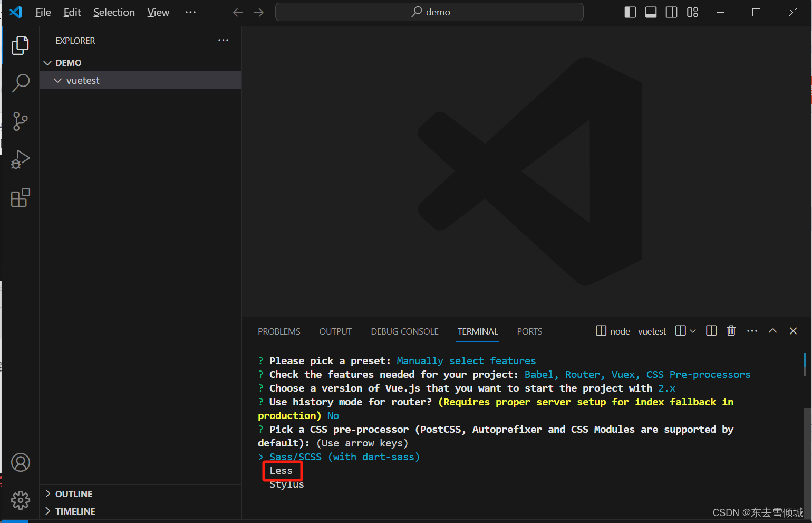Click the demo command center search box

[429, 12]
